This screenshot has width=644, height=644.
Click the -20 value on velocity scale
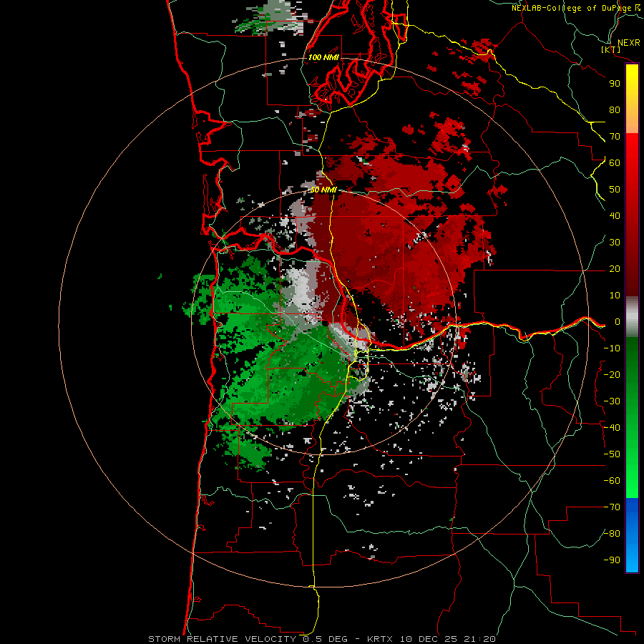[612, 374]
